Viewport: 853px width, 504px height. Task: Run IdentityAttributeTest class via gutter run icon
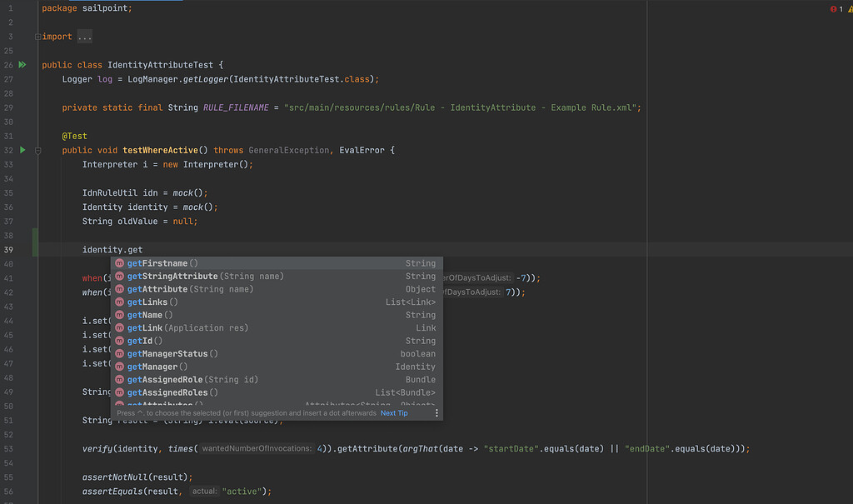coord(22,64)
